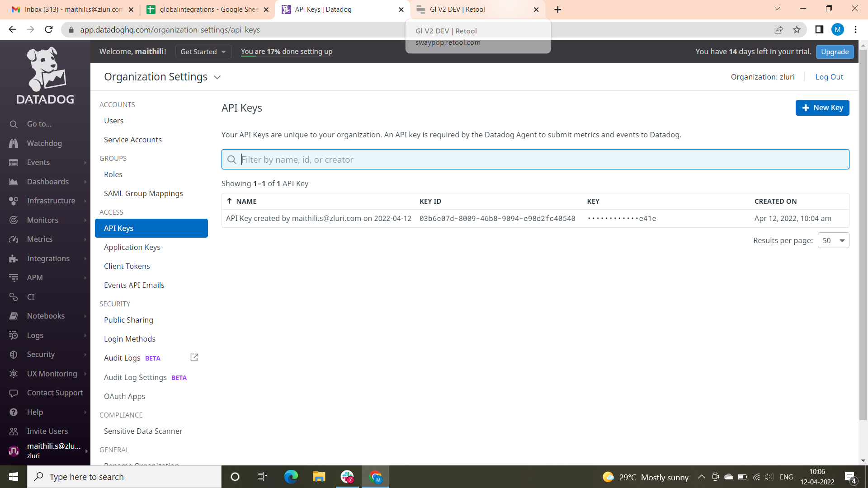Open OAuth Apps link
868x488 pixels.
(124, 396)
